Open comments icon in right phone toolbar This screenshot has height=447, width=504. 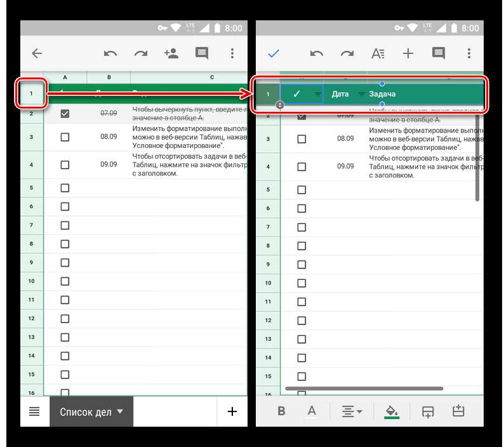point(439,53)
